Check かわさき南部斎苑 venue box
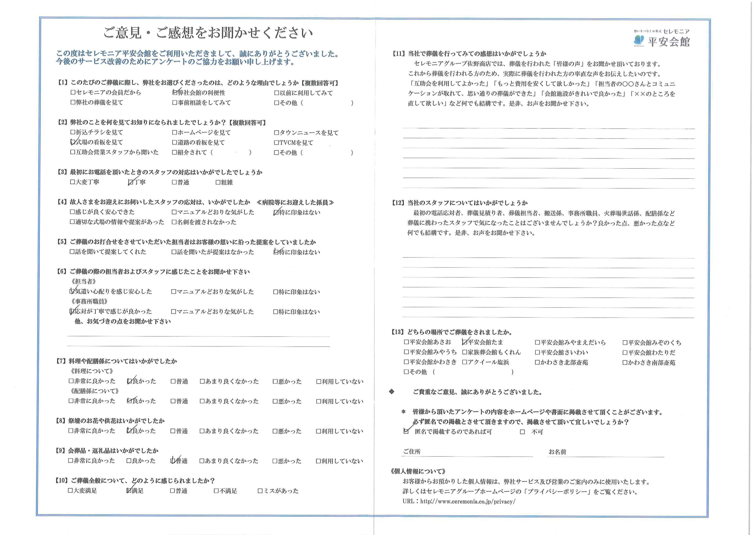 [625, 363]
